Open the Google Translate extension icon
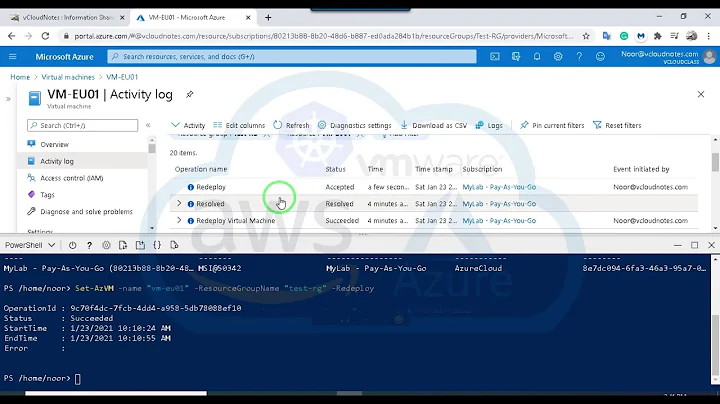Viewport: 720px width, 404px height. point(607,36)
